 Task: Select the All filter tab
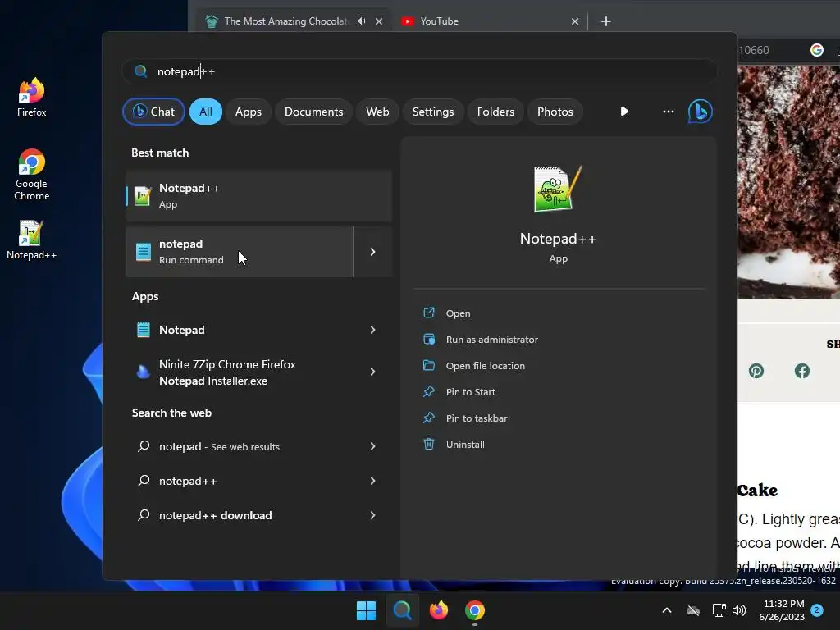[x=206, y=112]
